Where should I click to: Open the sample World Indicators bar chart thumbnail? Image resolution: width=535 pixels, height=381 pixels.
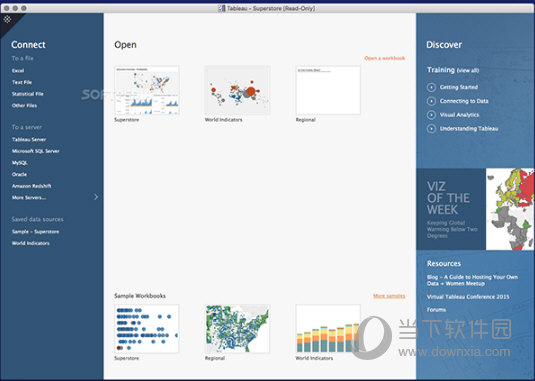pos(328,329)
